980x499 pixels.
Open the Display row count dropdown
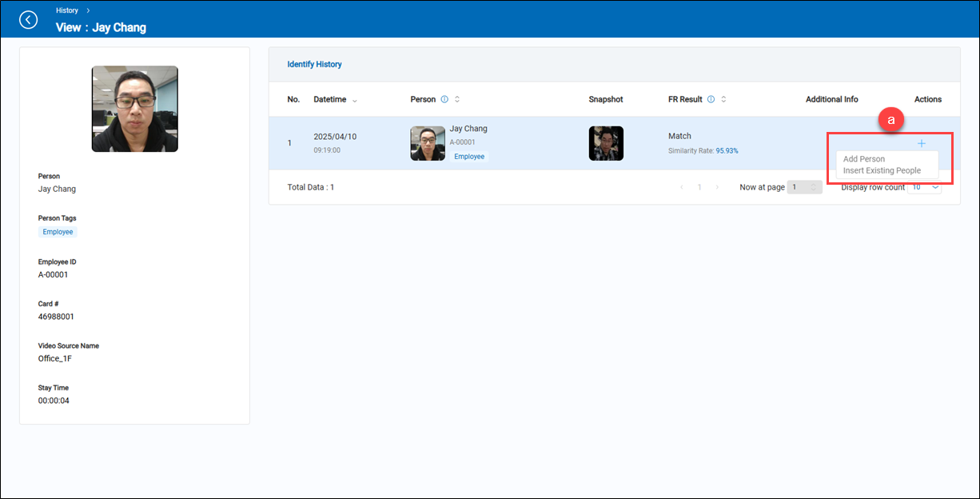(x=925, y=187)
